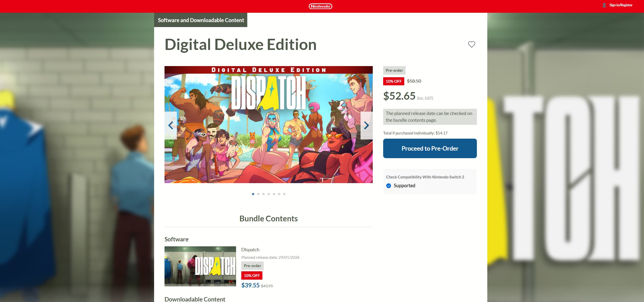Advance to next carousel image
The height and width of the screenshot is (302, 644).
366,125
